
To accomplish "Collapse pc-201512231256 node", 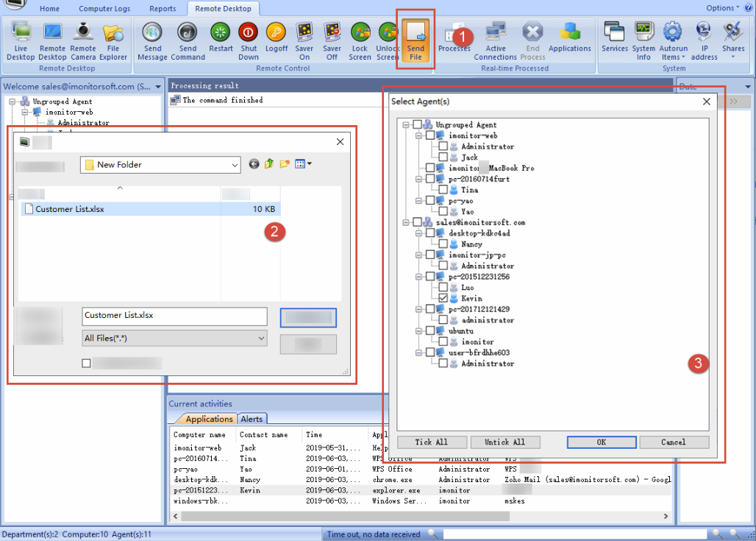I will pos(418,277).
